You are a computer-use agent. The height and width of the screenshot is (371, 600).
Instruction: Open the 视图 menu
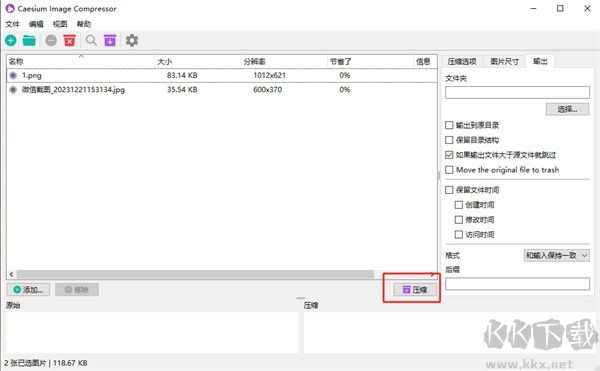[x=60, y=24]
